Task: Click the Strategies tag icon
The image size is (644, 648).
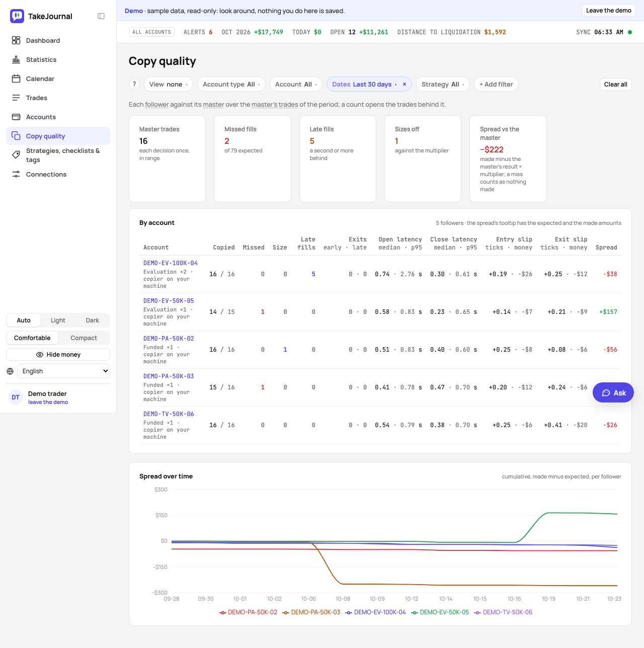Action: pos(16,155)
